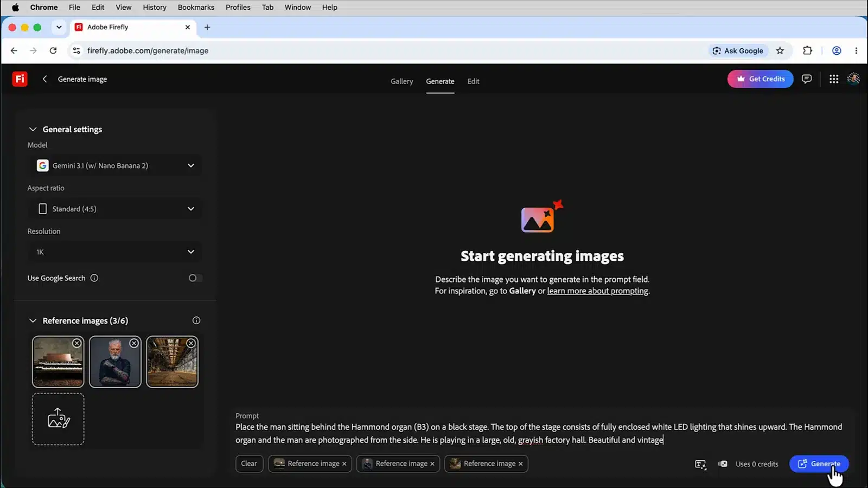Click the prompt enhance icon beside credits
The image size is (868, 488).
[700, 464]
